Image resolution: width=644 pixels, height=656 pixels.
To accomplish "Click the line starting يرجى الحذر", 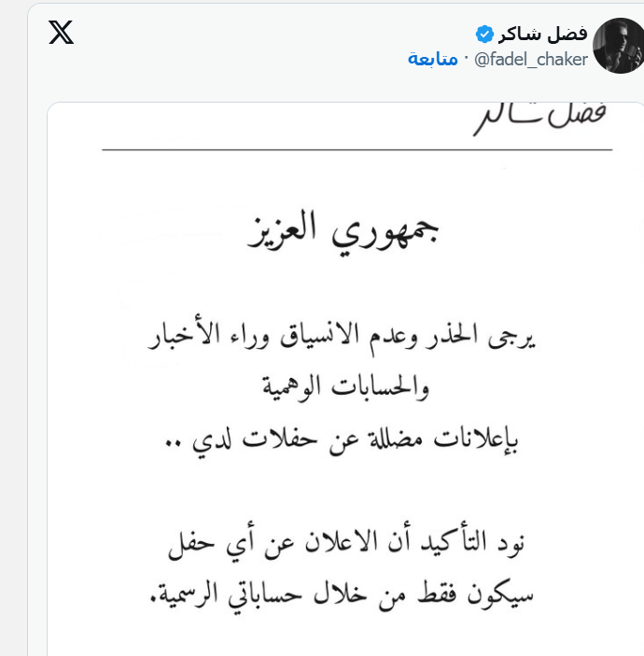I will (x=342, y=340).
